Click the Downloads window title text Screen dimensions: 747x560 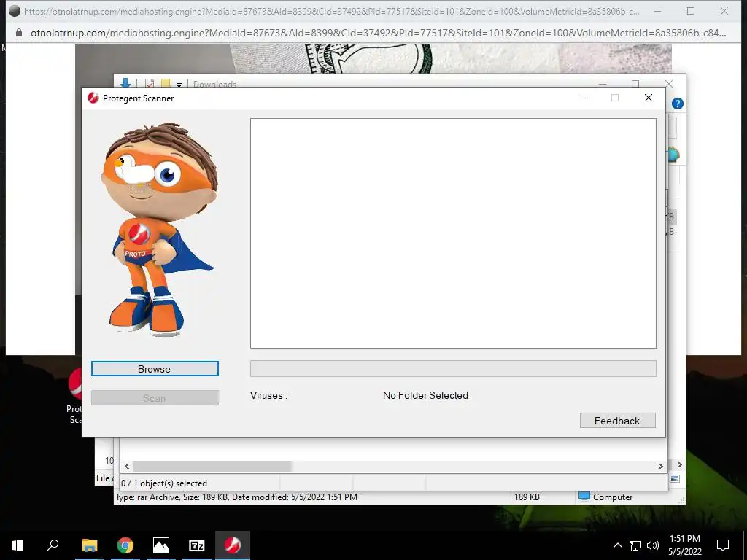(215, 85)
